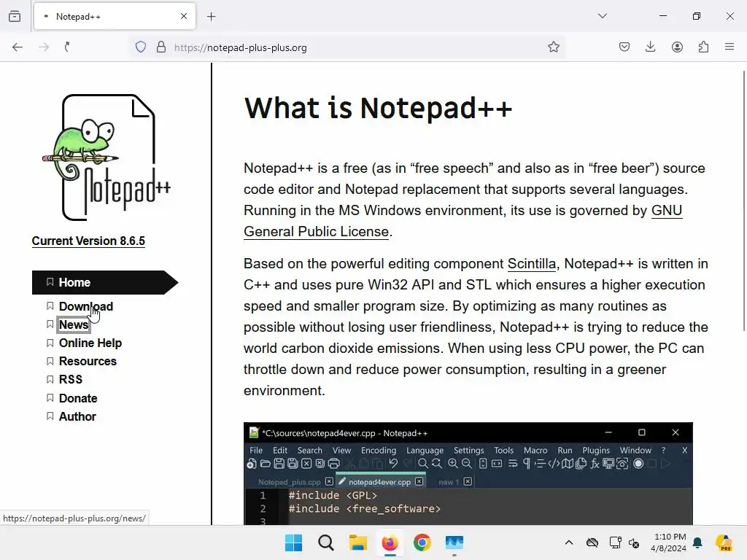747x560 pixels.
Task: Open the Copilot preview icon
Action: [724, 542]
